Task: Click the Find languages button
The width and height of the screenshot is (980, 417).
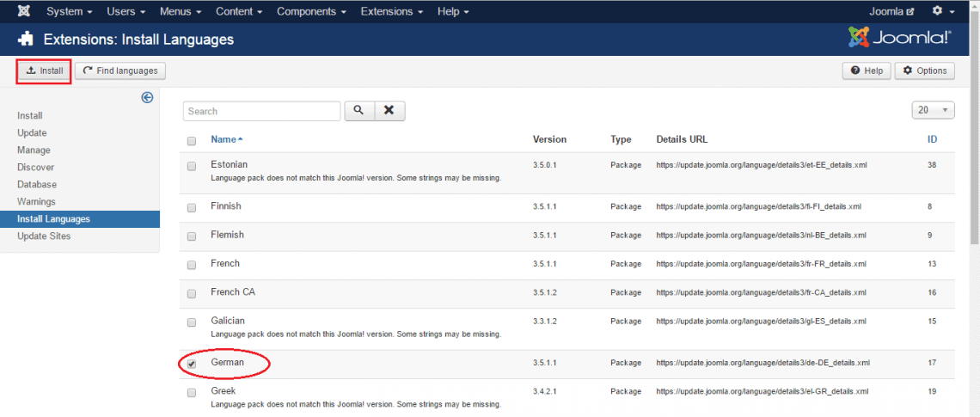Action: pyautogui.click(x=119, y=71)
